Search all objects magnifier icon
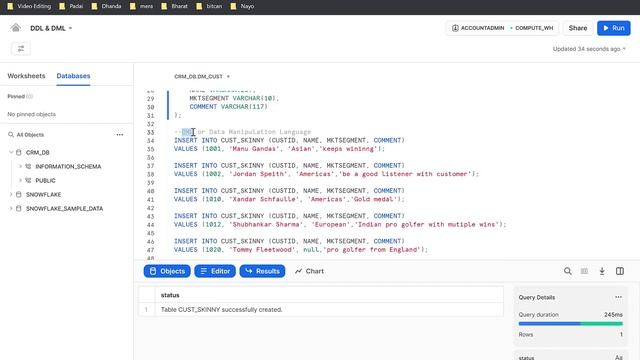Screen dimensions: 640x360 coord(11,135)
